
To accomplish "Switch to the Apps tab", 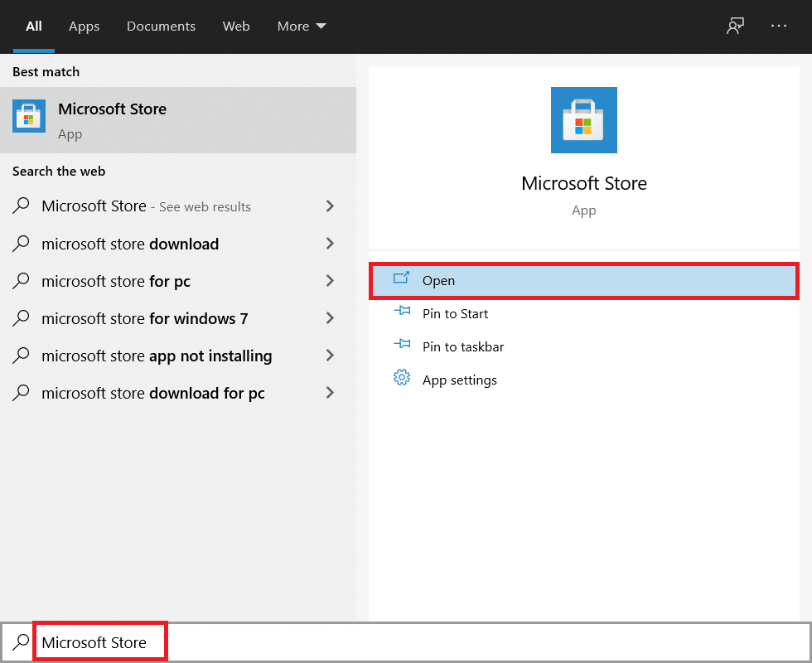I will pos(84,27).
